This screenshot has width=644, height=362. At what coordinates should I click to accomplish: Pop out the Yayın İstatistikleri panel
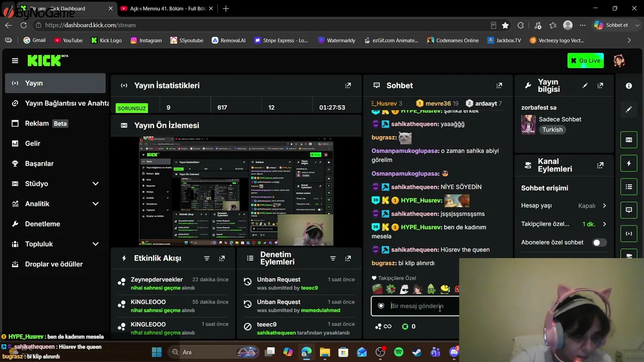(x=348, y=85)
